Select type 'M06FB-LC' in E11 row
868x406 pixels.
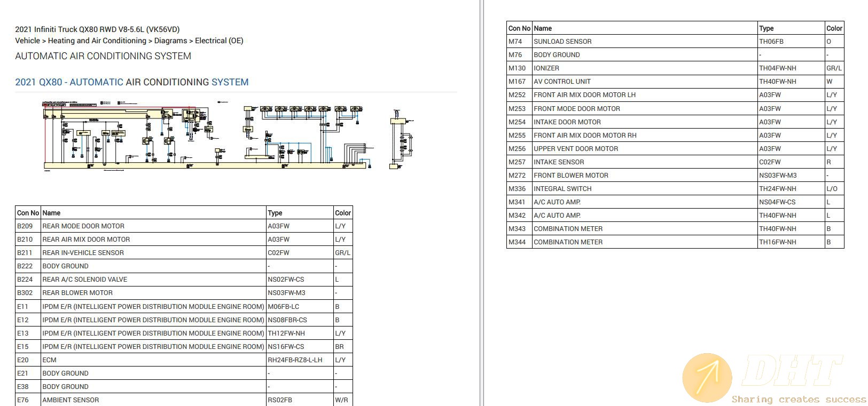tap(300, 306)
